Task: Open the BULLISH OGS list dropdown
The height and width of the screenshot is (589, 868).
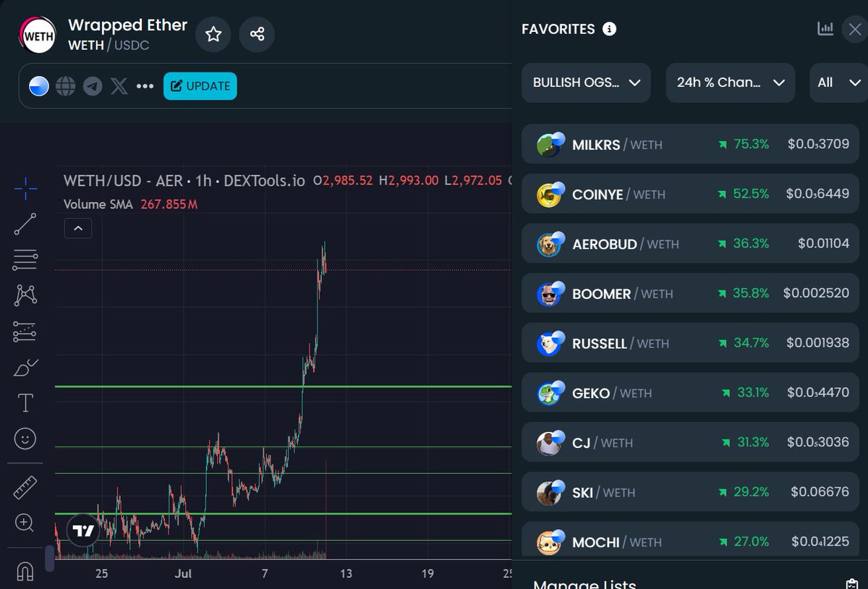Action: point(586,82)
